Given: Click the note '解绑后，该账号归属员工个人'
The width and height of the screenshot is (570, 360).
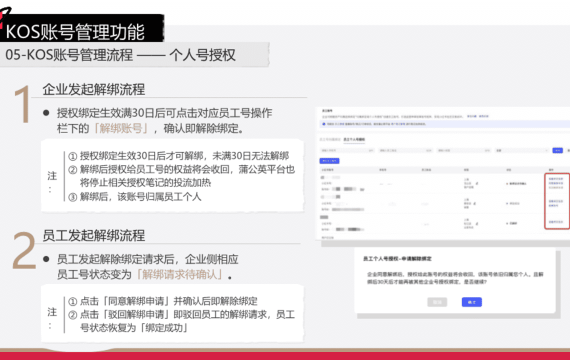Looking at the screenshot, I should [140, 197].
